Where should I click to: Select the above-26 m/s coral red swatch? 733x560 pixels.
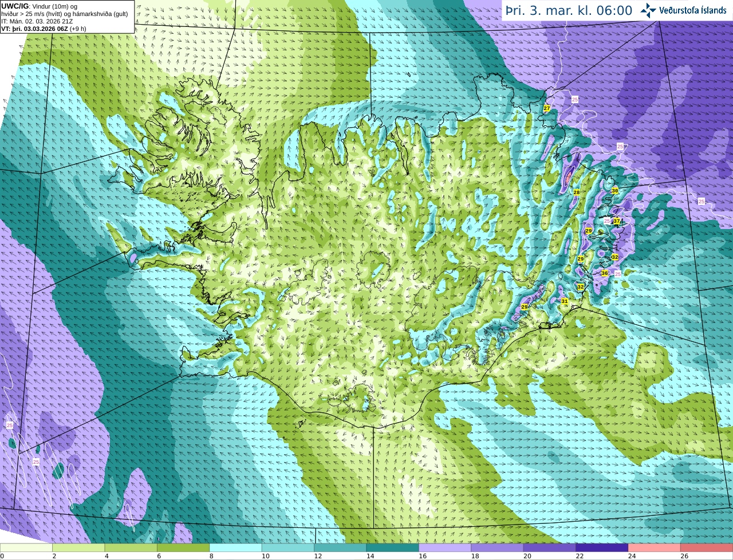pos(707,547)
